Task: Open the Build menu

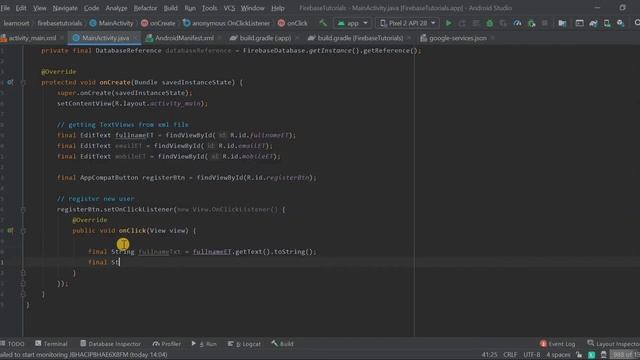Action: point(171,8)
